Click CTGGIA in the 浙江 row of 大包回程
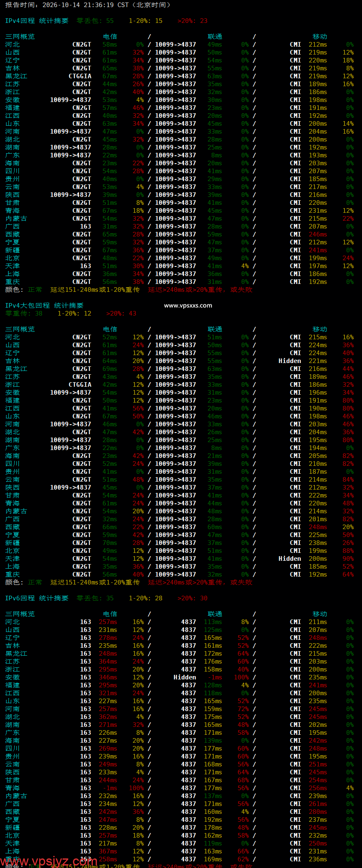 click(80, 385)
